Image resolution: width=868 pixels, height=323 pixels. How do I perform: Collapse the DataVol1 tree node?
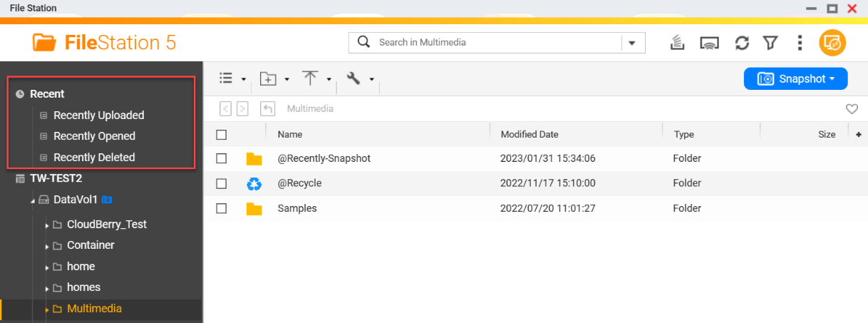coord(33,200)
